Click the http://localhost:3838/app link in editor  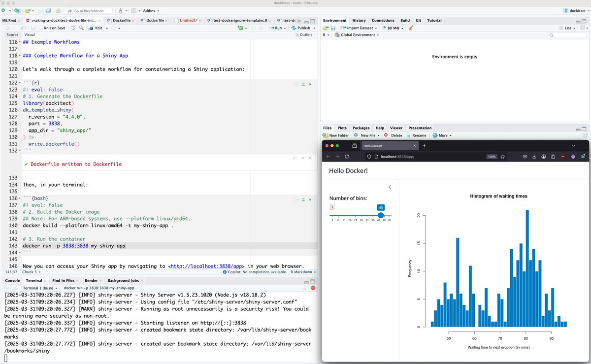pos(206,266)
